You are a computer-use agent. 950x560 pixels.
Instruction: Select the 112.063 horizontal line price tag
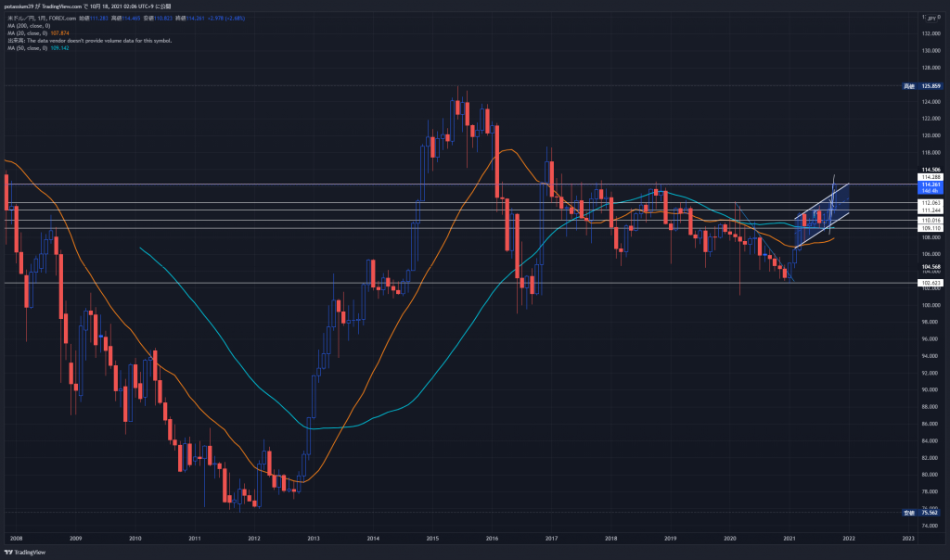click(x=931, y=202)
